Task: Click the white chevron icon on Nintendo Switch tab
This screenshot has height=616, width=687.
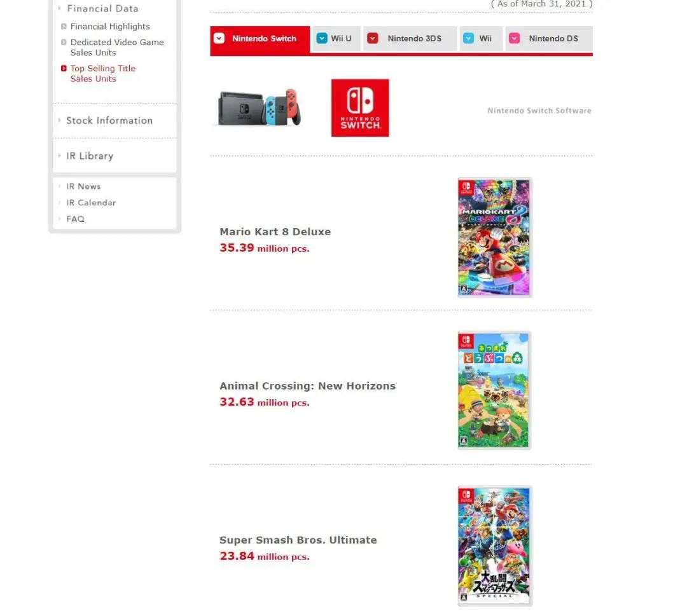Action: (x=219, y=38)
